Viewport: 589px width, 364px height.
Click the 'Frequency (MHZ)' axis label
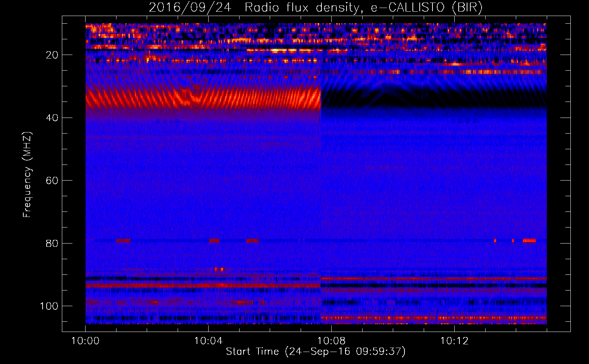coord(27,175)
